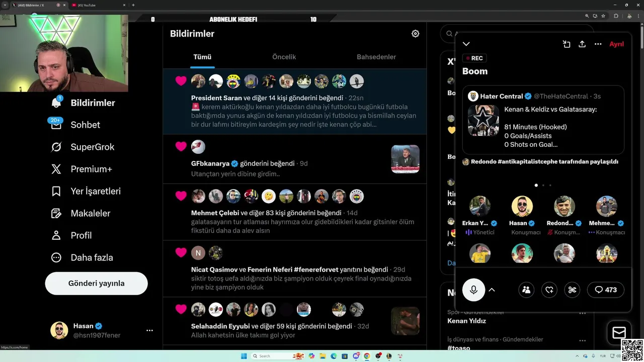Open Bildirimler in the left sidebar
The height and width of the screenshot is (362, 644).
pyautogui.click(x=83, y=103)
